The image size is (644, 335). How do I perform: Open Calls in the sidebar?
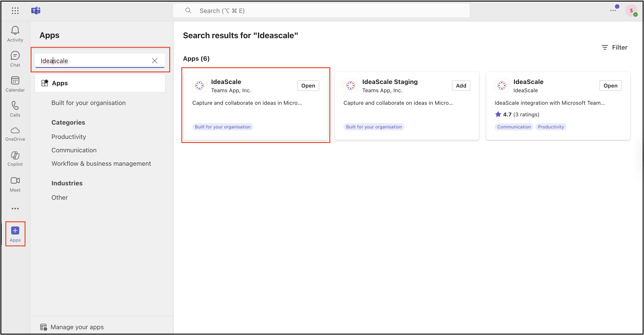15,109
